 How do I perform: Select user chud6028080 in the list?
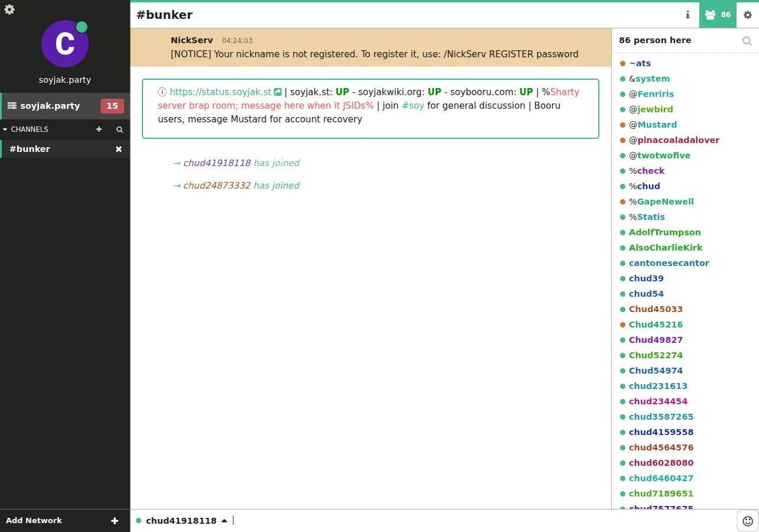click(x=661, y=463)
